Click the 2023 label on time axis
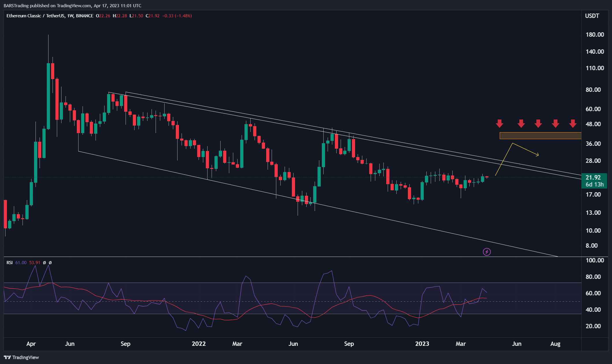Image resolution: width=612 pixels, height=364 pixels. [x=422, y=344]
